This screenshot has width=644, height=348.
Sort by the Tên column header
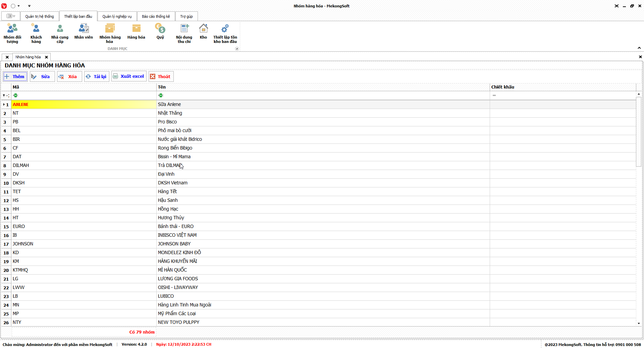323,87
